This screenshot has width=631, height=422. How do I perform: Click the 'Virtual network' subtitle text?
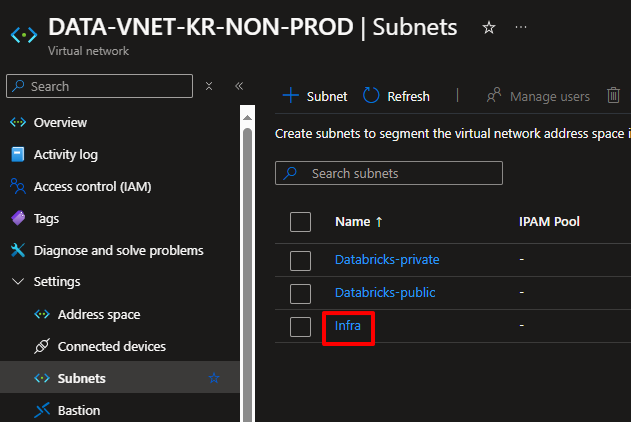pyautogui.click(x=89, y=51)
